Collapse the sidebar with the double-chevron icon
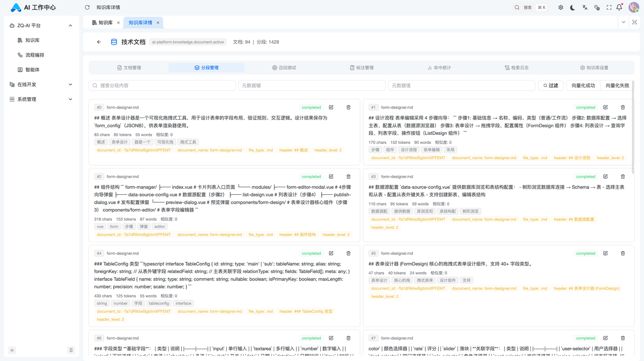This screenshot has width=644, height=361. 12,350
